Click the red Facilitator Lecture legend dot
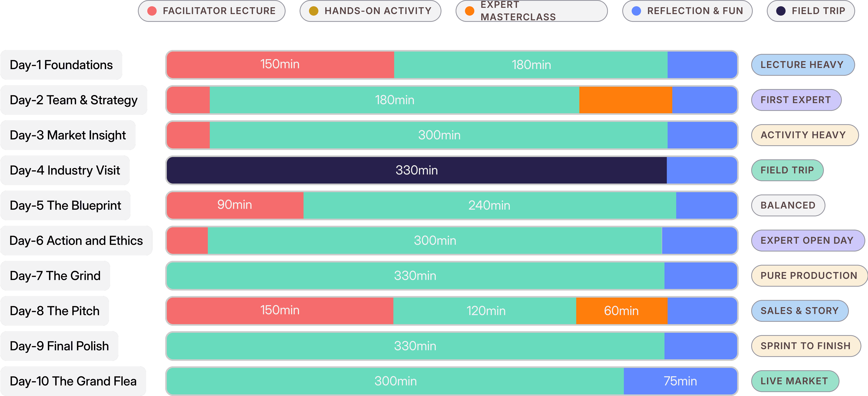This screenshot has height=396, width=868. pos(152,11)
